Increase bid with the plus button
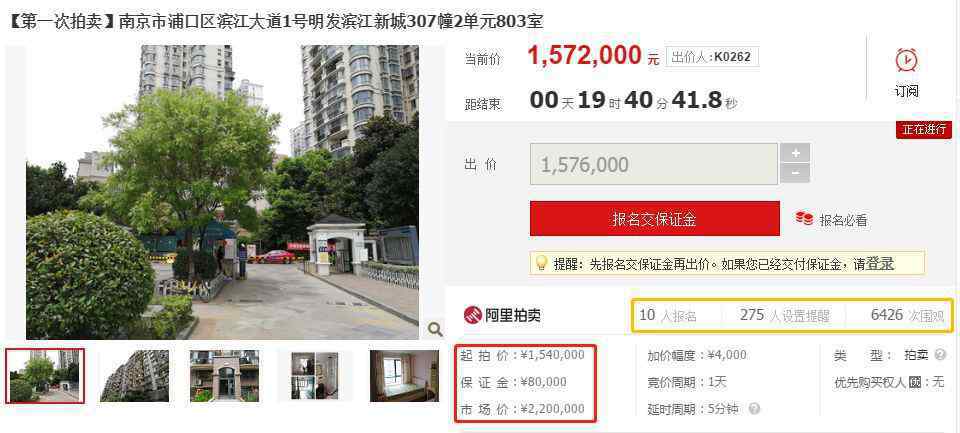Screen dimensions: 960x433 coord(795,153)
